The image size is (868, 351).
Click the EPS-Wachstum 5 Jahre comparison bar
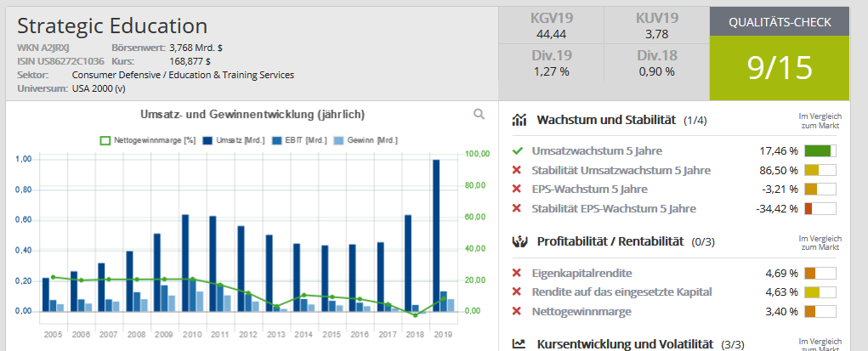pyautogui.click(x=820, y=190)
